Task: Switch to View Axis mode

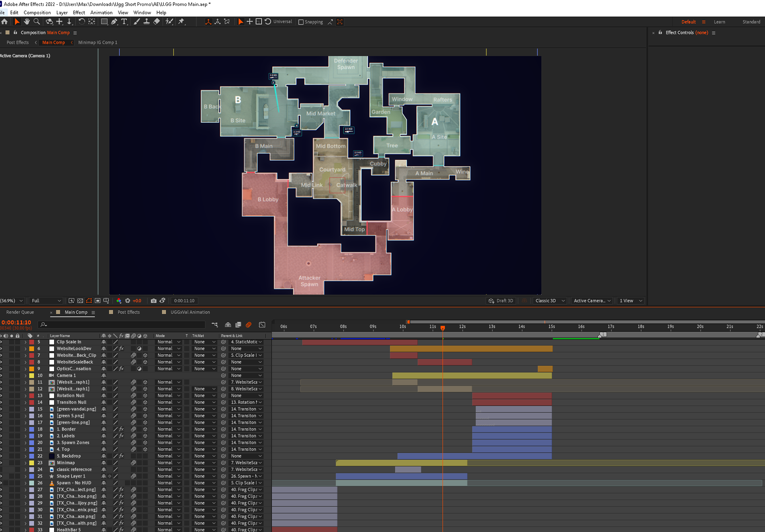Action: [x=227, y=22]
